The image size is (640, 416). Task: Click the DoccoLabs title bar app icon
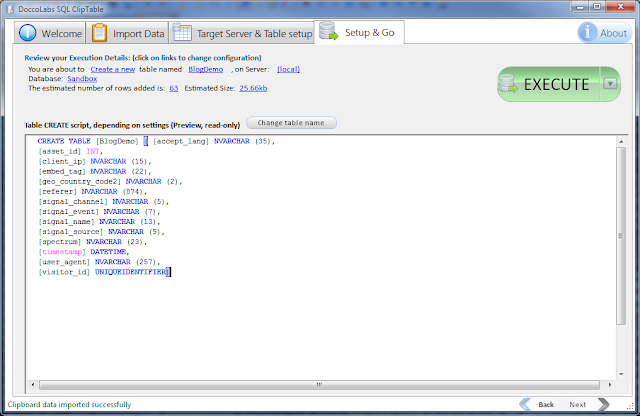11,9
